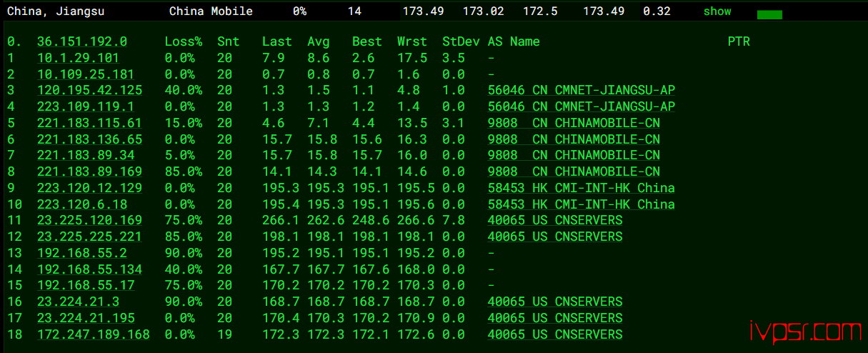Click the destination IP 172.247.189.168

pyautogui.click(x=94, y=334)
